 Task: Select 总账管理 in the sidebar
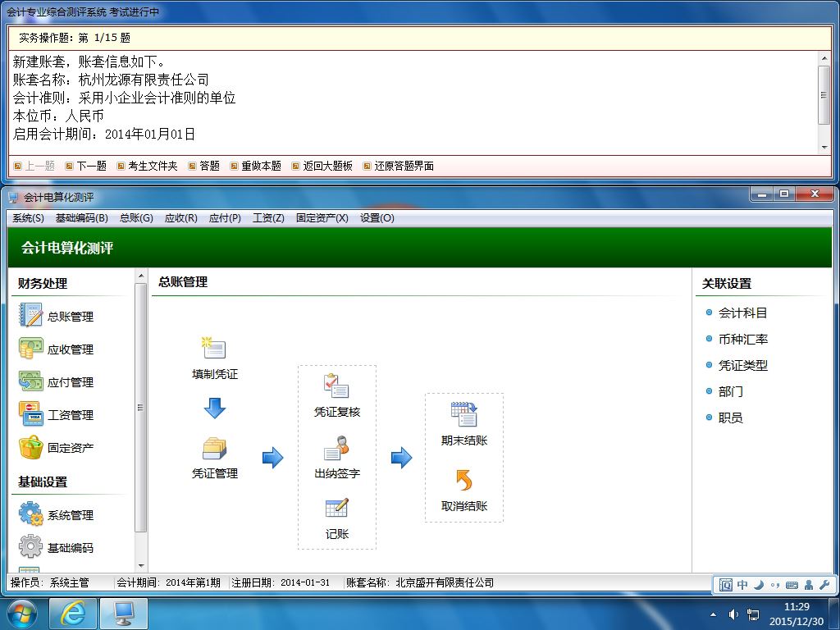(x=57, y=316)
